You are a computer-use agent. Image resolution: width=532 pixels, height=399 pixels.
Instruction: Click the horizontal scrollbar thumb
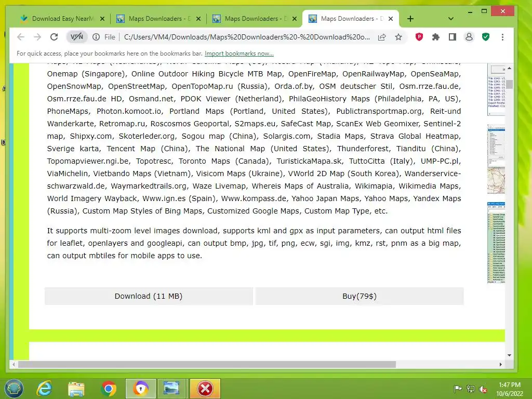point(207,364)
